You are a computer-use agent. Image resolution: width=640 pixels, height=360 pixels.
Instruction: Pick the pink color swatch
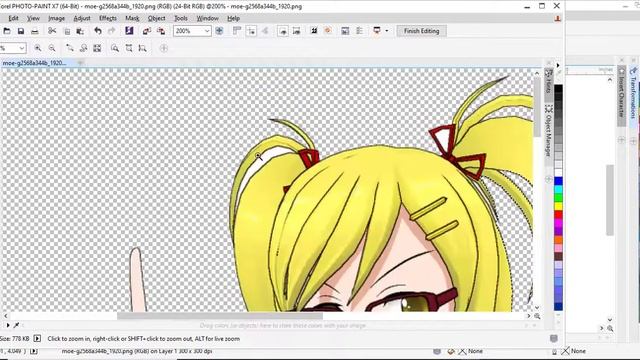pos(558,248)
